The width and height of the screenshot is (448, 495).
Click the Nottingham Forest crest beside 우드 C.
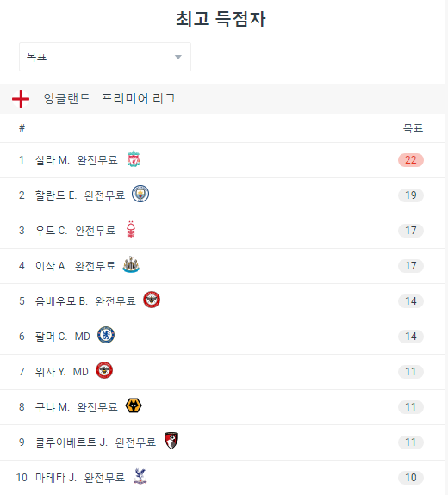(x=131, y=229)
